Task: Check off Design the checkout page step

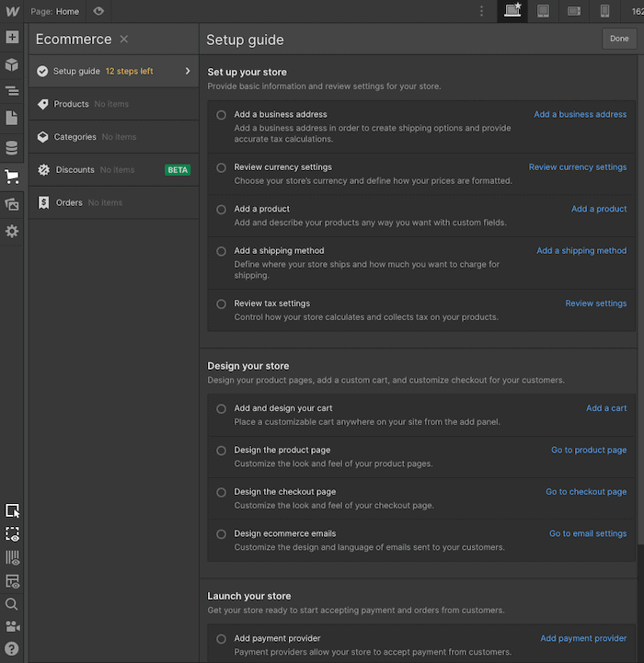Action: click(x=221, y=492)
